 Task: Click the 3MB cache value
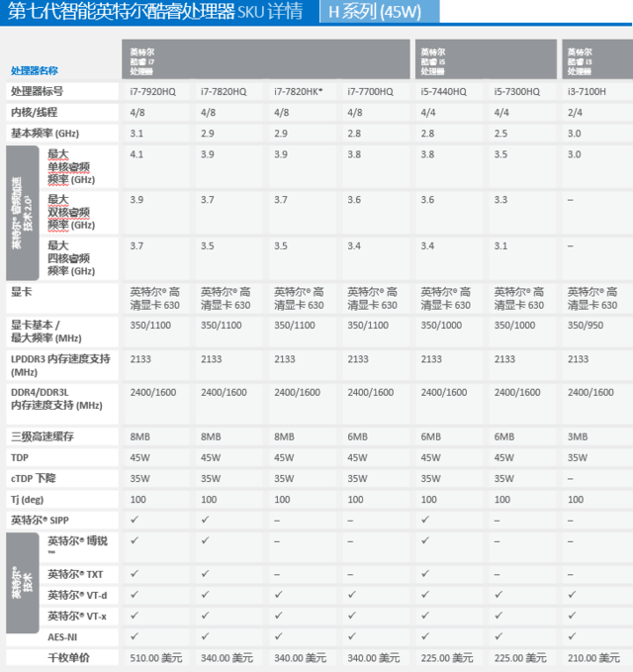click(x=578, y=436)
